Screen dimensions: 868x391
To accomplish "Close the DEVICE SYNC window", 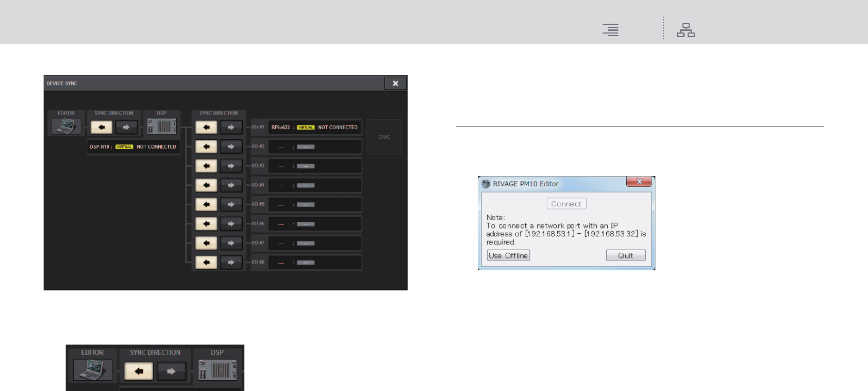I will pyautogui.click(x=395, y=83).
